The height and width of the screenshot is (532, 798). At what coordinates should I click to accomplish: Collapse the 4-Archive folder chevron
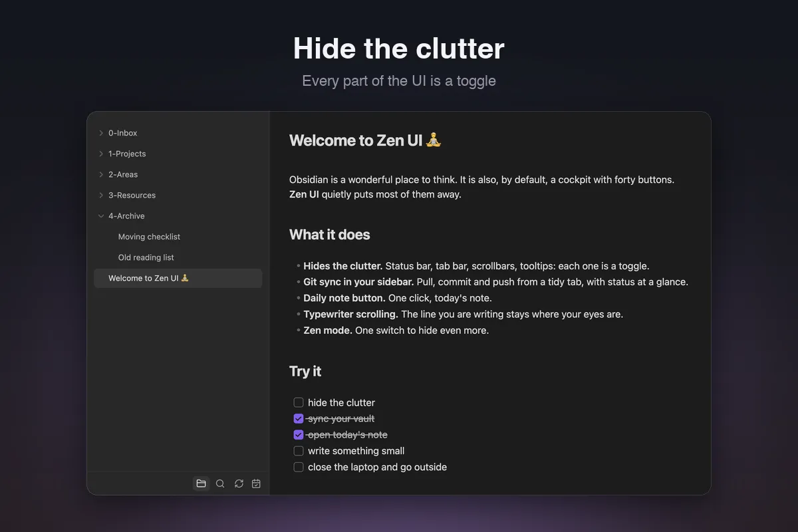click(101, 216)
